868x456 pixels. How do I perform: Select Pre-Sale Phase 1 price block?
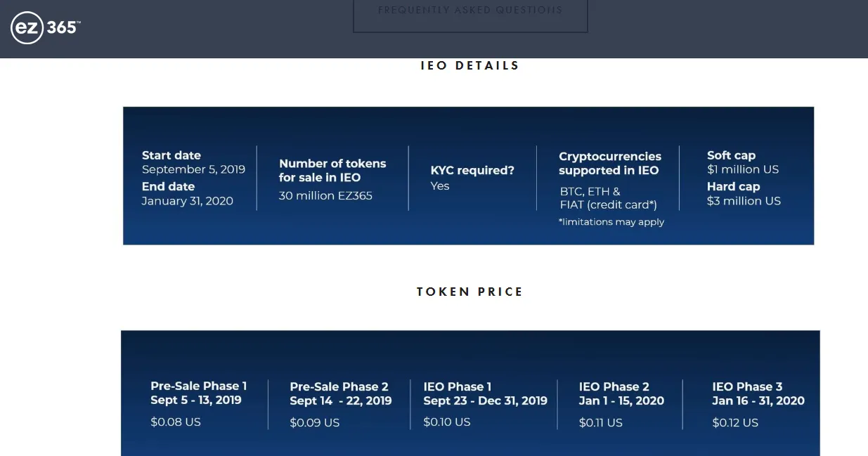199,404
